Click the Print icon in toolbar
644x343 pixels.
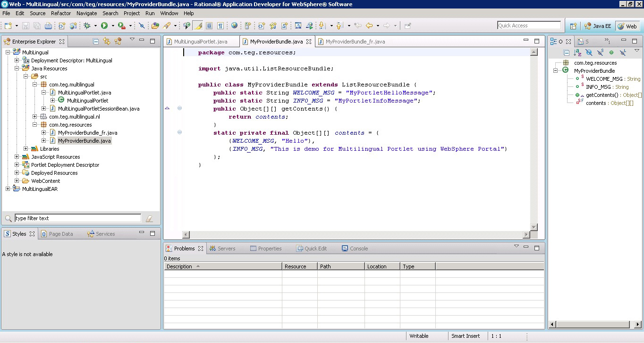click(x=49, y=26)
